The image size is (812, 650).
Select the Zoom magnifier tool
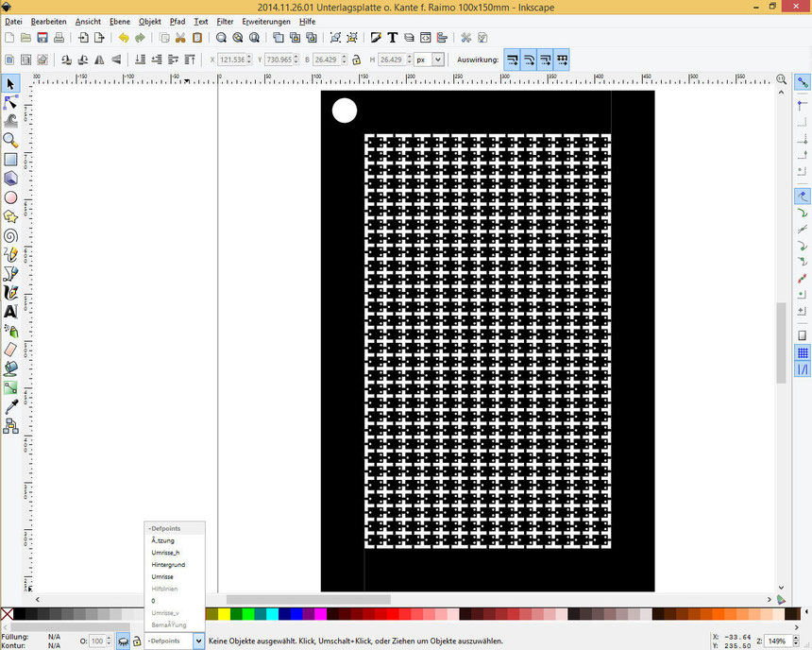[10, 140]
